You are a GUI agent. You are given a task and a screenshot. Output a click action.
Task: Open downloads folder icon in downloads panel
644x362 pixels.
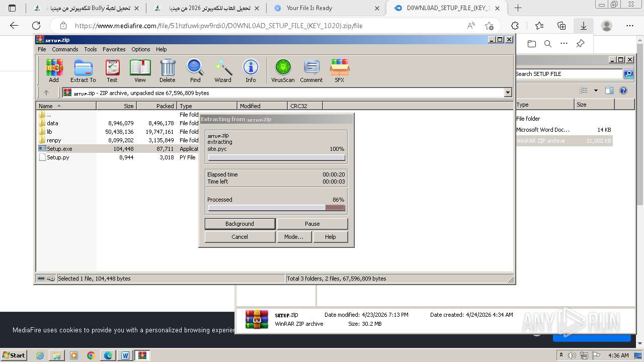pyautogui.click(x=532, y=44)
